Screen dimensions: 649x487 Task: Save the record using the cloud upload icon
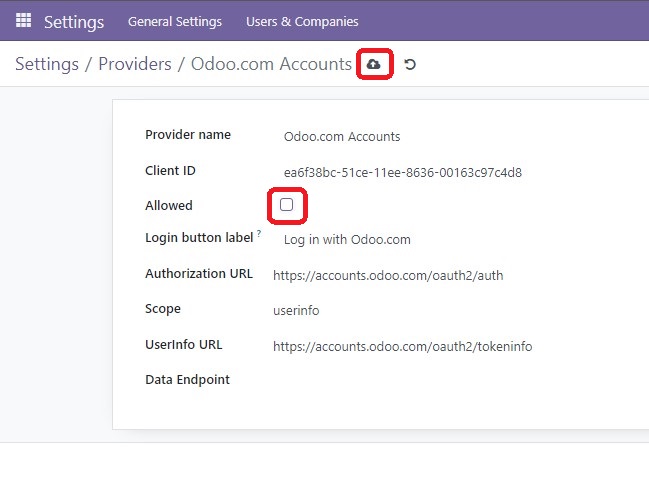[374, 64]
